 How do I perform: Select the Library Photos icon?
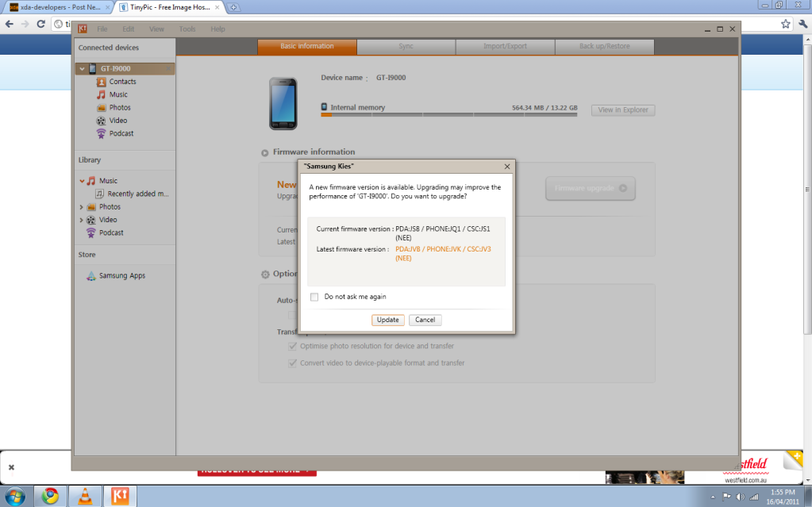[x=91, y=206]
